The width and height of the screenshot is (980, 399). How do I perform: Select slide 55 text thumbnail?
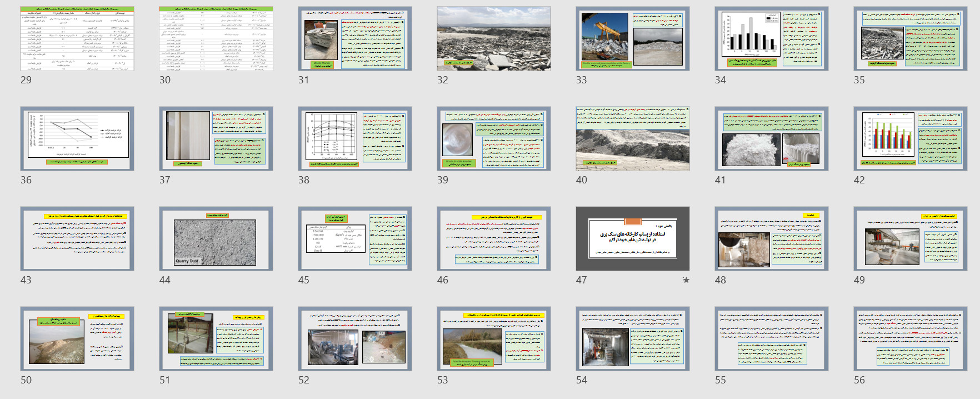pos(772,338)
